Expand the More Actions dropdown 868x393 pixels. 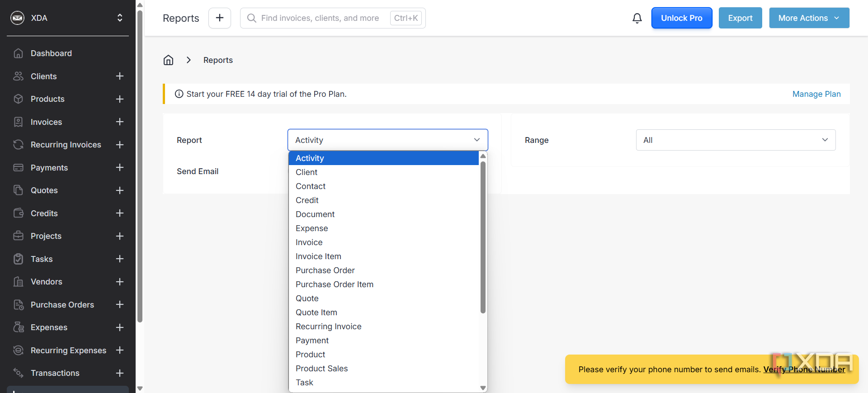809,18
